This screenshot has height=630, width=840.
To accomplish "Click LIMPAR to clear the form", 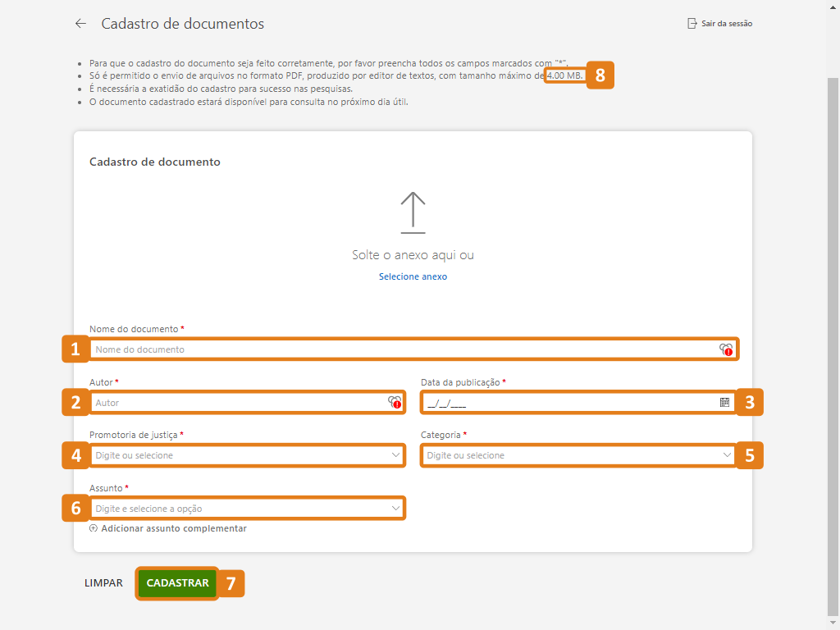I will coord(103,583).
